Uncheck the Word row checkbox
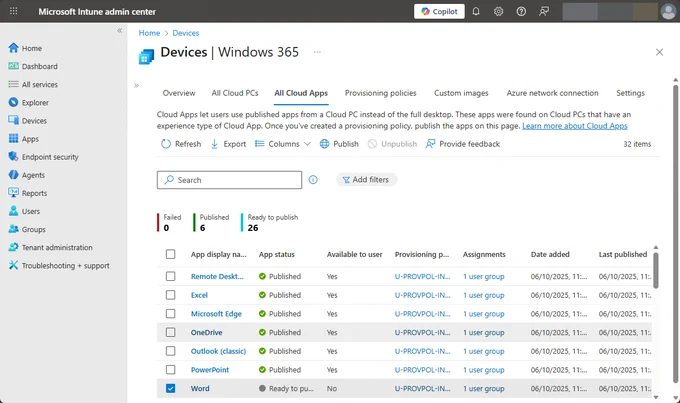 pyautogui.click(x=170, y=388)
